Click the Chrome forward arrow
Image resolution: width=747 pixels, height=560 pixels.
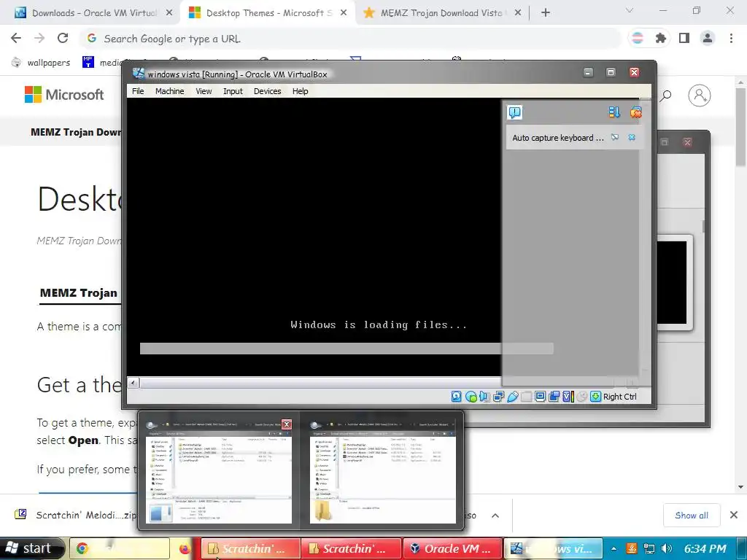click(x=39, y=38)
